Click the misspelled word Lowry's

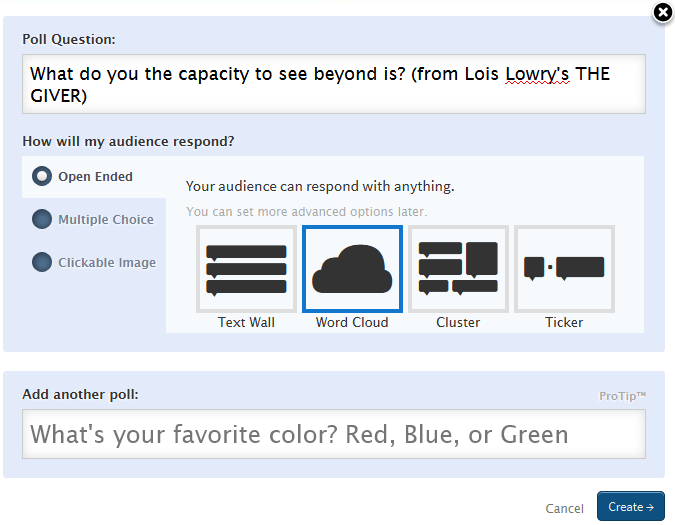[x=537, y=74]
